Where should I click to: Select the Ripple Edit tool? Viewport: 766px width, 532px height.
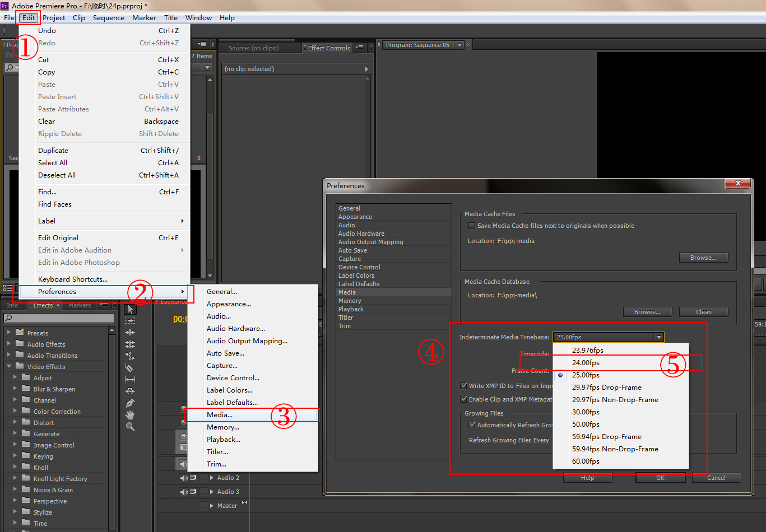pos(130,333)
